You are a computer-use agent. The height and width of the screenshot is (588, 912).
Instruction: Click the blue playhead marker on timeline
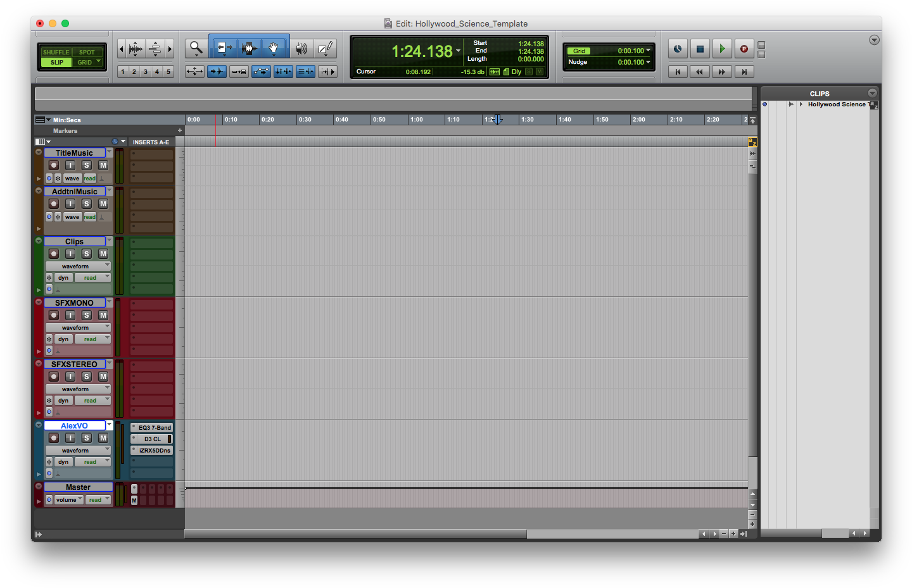497,120
